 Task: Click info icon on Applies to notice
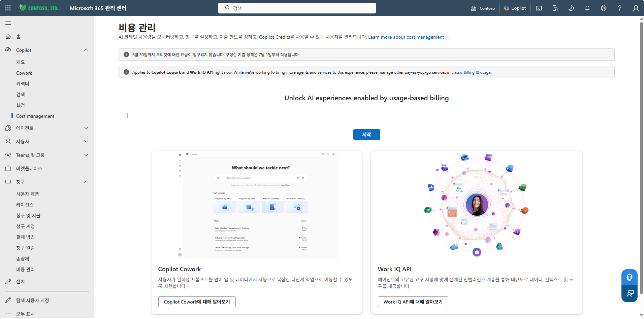coord(126,72)
